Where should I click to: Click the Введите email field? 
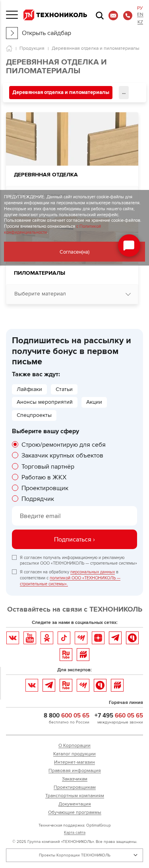coord(74,516)
